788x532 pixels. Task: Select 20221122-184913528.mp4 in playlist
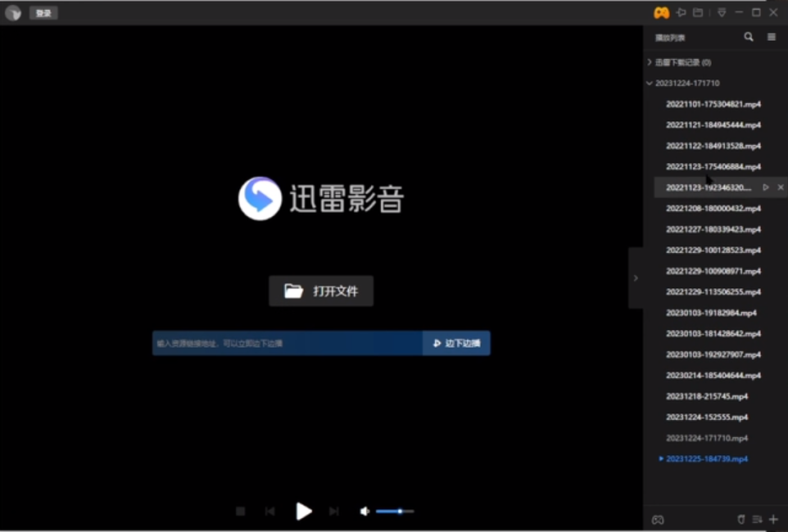pos(713,147)
